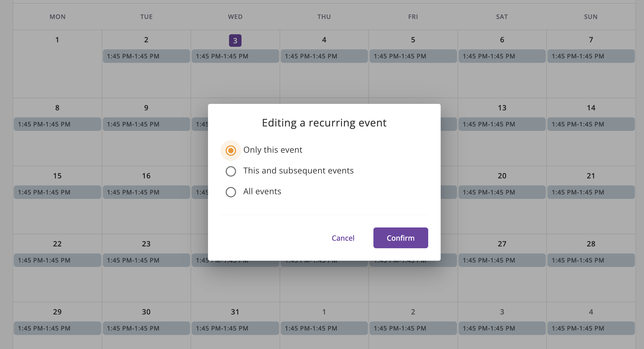Choose 'This and subsequent events' radio option
The width and height of the screenshot is (644, 349).
coord(231,171)
